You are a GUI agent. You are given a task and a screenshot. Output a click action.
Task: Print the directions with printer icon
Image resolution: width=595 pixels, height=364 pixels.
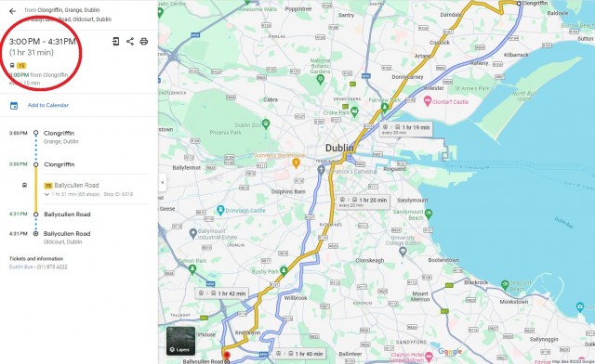pos(144,42)
